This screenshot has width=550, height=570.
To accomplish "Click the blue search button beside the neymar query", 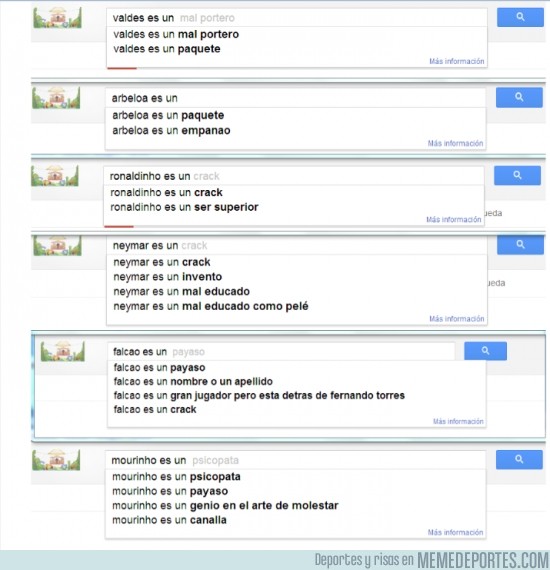I will (520, 245).
